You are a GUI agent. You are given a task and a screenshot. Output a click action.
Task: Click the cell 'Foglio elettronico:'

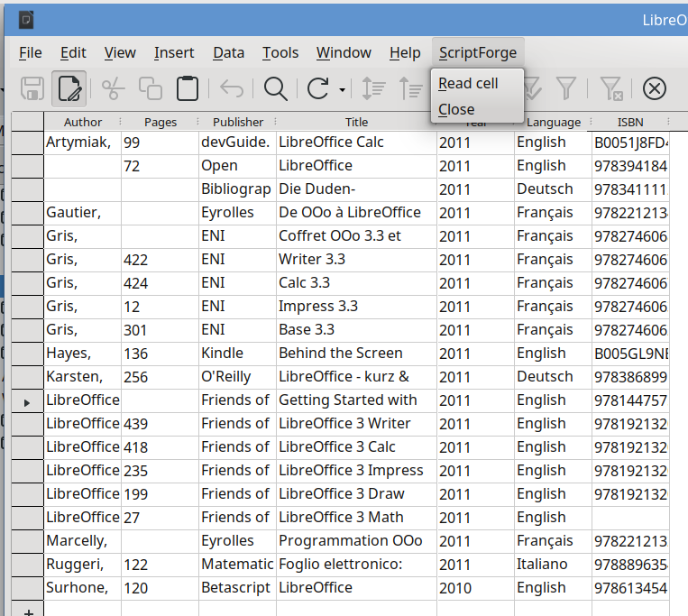click(x=356, y=565)
